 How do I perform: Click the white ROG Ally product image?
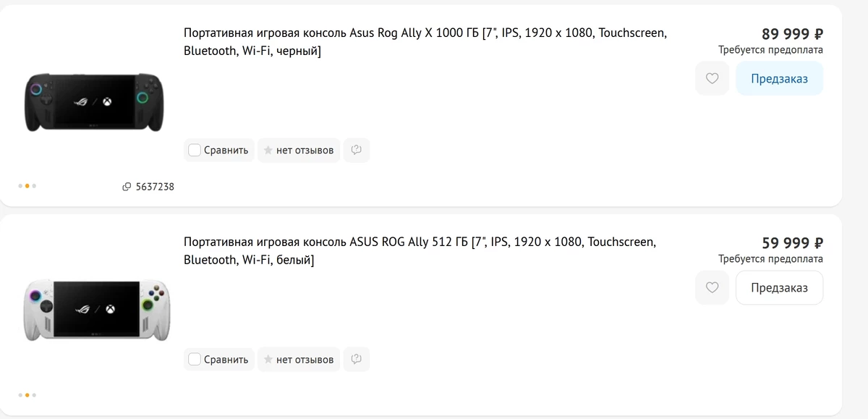(95, 310)
